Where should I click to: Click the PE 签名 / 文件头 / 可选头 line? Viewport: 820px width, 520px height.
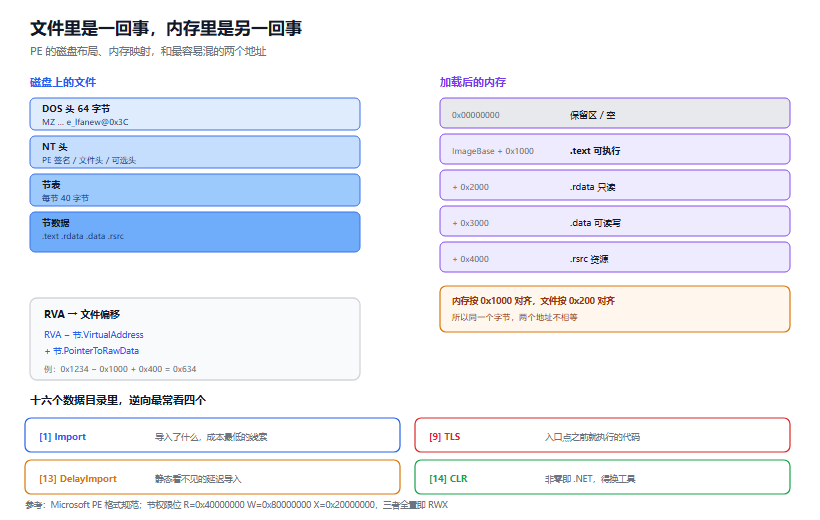pos(89,160)
